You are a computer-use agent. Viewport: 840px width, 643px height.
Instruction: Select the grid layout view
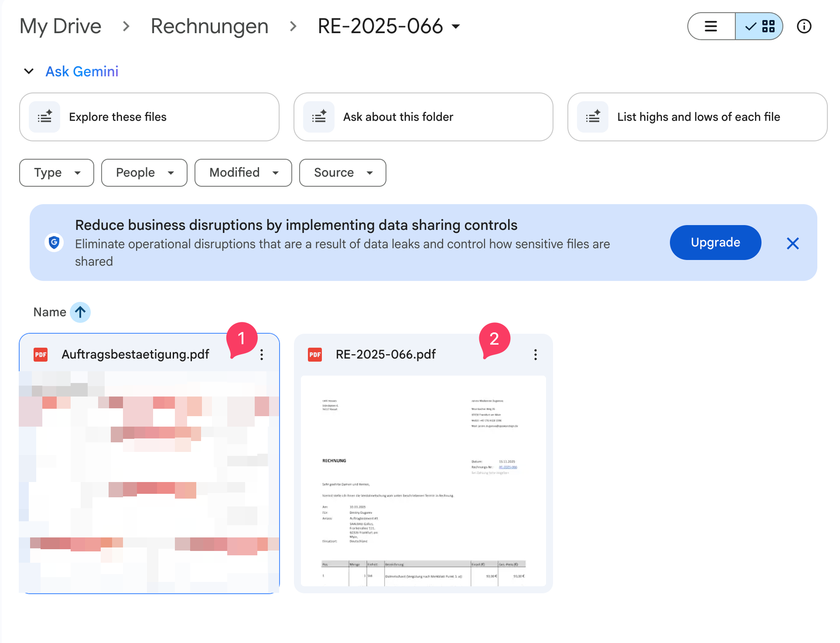(x=759, y=27)
